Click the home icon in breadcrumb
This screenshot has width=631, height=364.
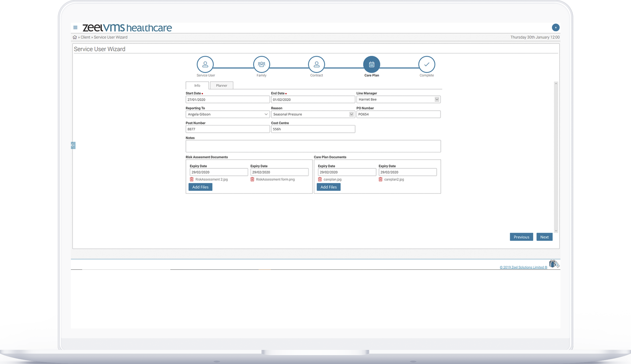pos(74,37)
